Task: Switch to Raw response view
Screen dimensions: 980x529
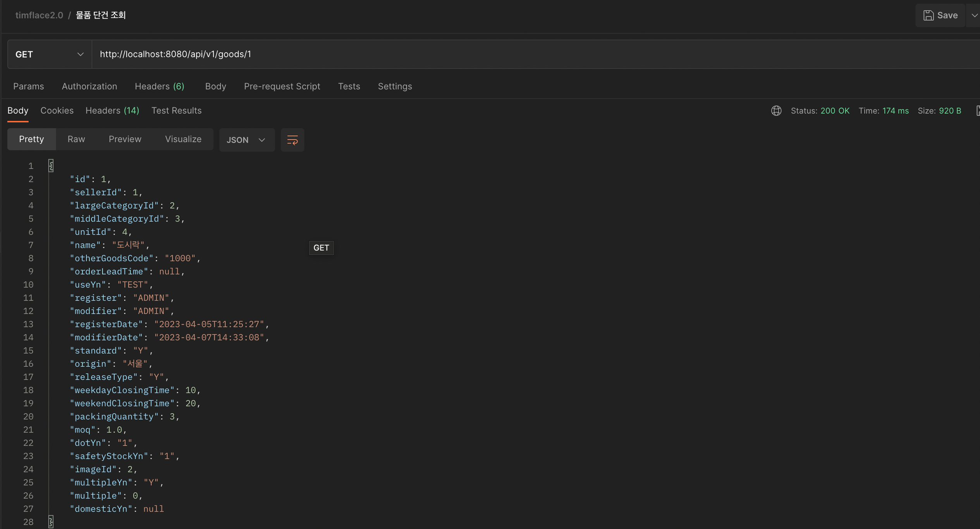Action: [x=76, y=139]
